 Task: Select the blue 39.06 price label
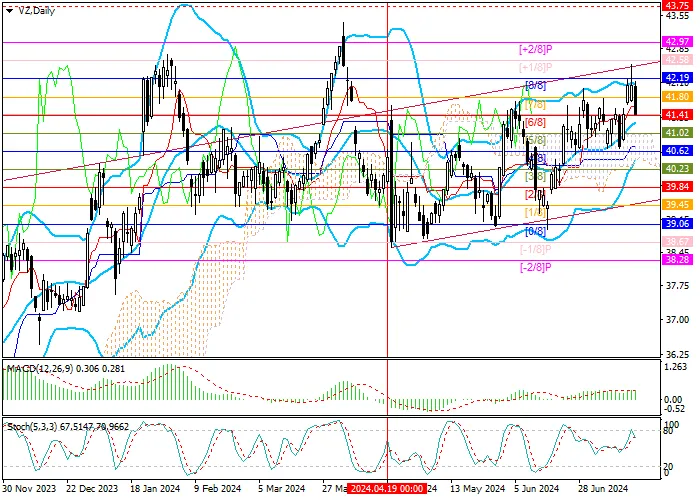click(677, 224)
